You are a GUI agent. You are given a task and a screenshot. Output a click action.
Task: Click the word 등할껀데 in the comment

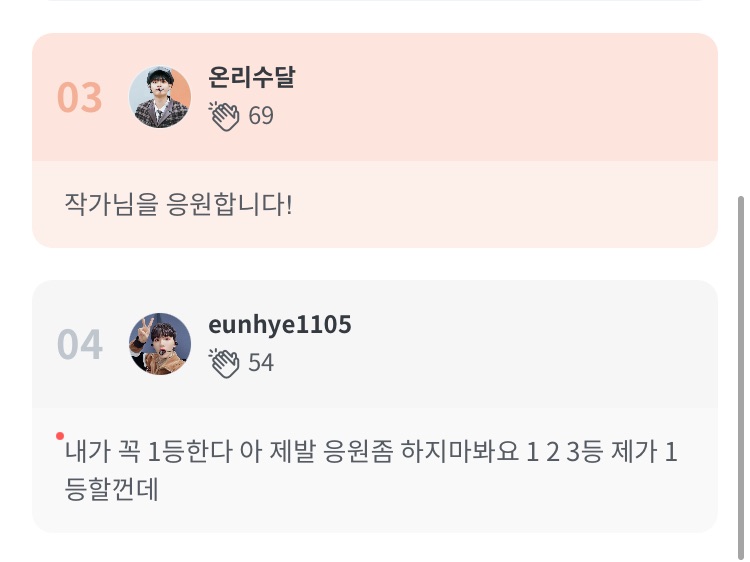tap(112, 491)
